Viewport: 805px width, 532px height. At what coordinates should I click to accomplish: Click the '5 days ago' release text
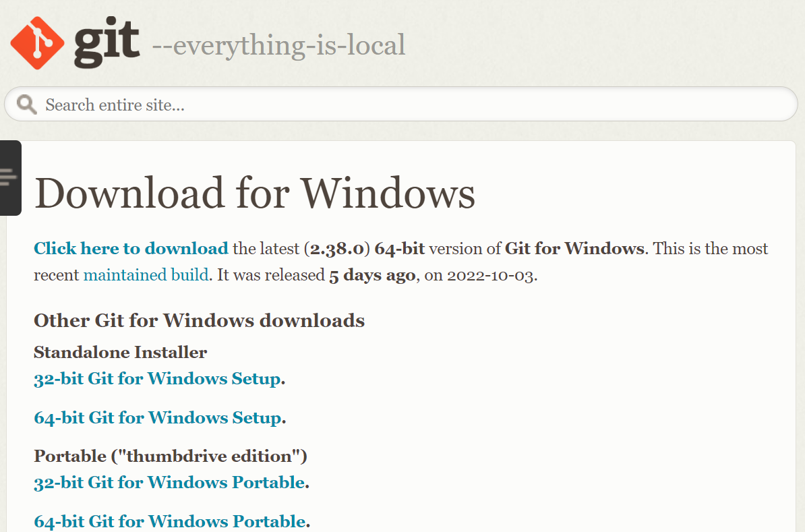372,276
